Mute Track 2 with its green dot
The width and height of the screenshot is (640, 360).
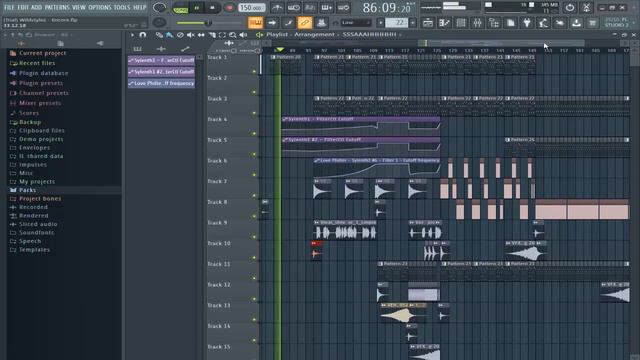(x=254, y=92)
